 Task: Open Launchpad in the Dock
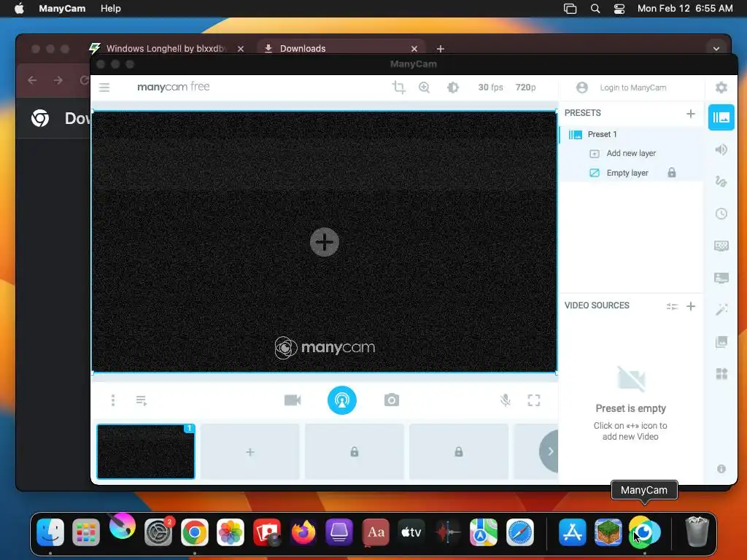click(x=86, y=532)
